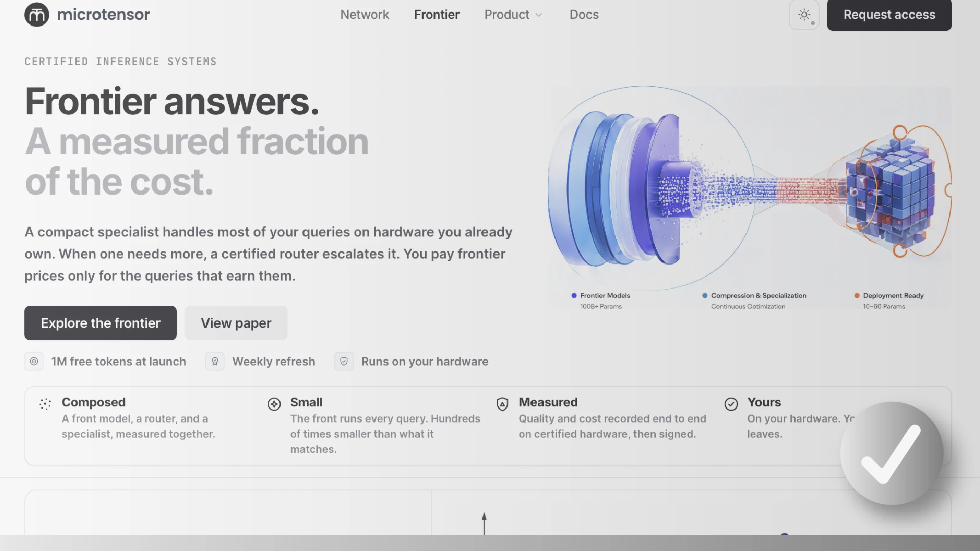The image size is (980, 551).
Task: Click the Measured shield icon
Action: (x=502, y=404)
